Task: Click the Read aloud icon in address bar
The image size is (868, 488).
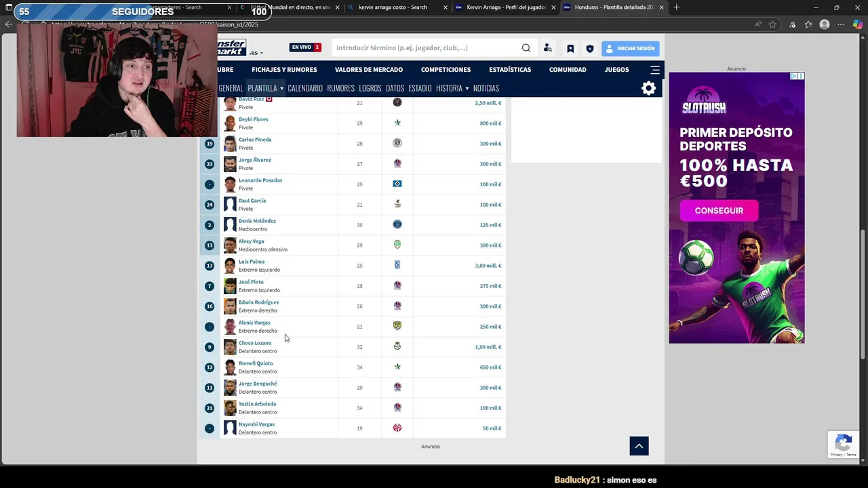Action: 757,24
